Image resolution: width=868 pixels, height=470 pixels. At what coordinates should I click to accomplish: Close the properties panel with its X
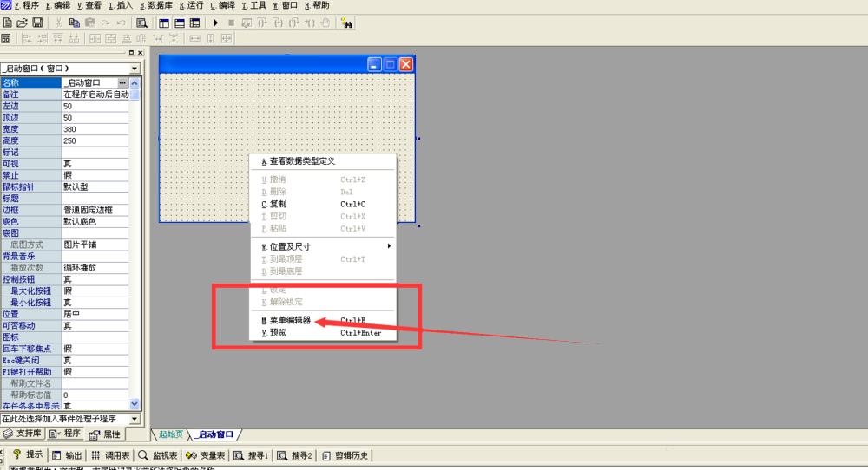140,53
